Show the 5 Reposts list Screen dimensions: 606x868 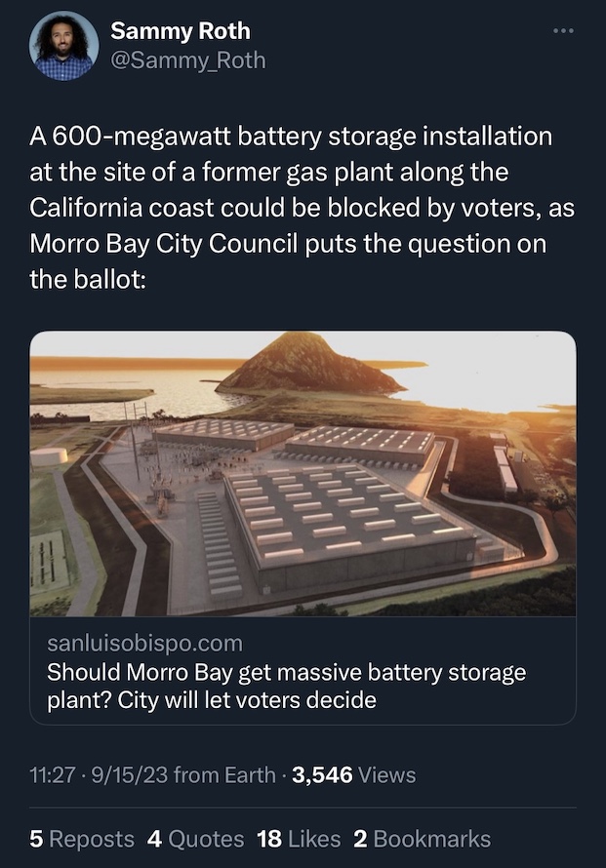(82, 839)
